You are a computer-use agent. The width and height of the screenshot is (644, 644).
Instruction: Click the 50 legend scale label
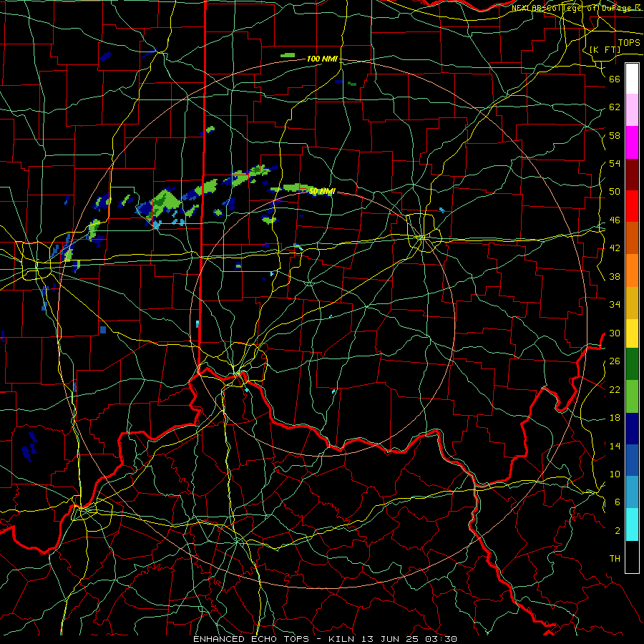click(615, 192)
